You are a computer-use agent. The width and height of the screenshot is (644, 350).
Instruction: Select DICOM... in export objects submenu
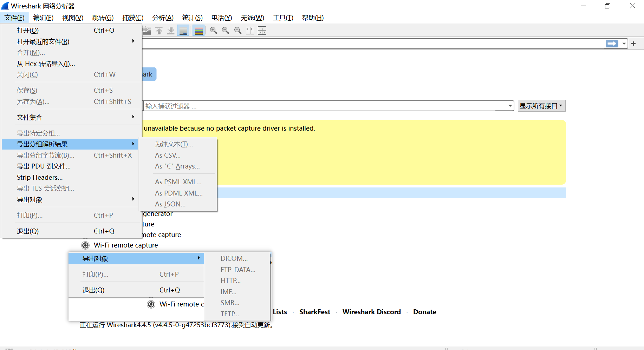[237, 258]
